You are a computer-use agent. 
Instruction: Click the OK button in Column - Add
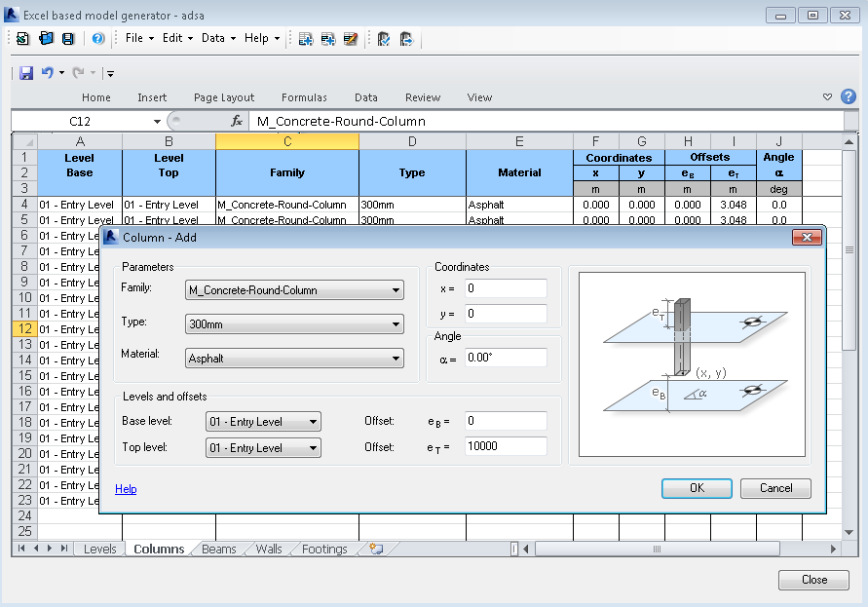point(697,488)
